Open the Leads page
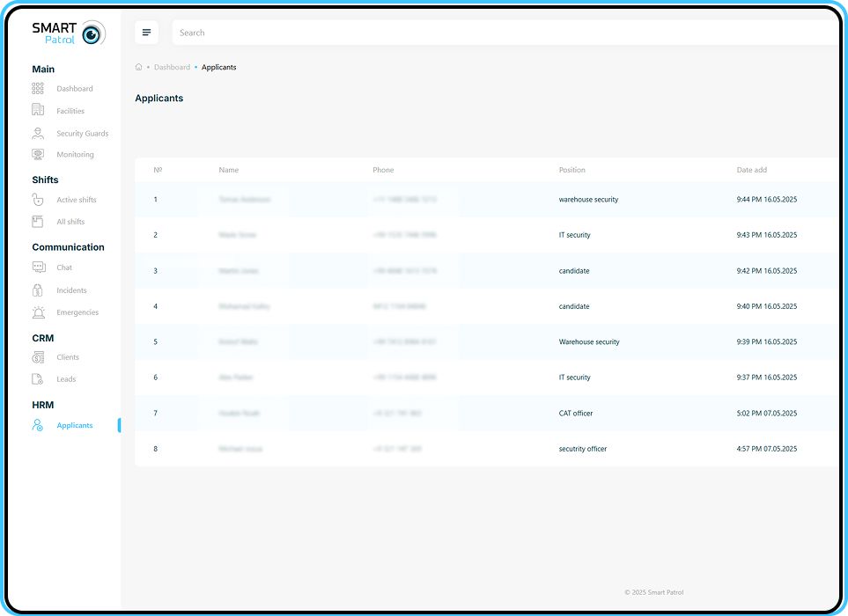 66,379
